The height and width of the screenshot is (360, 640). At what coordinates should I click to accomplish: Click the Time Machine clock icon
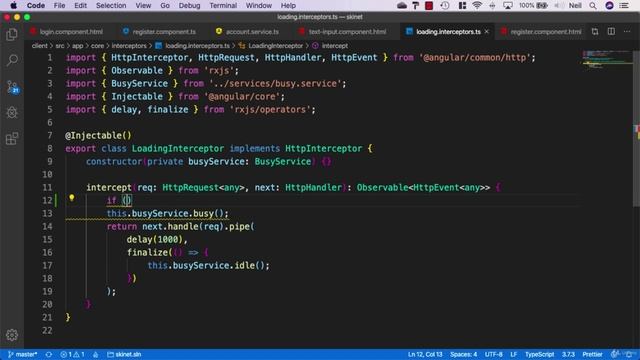[x=445, y=5]
